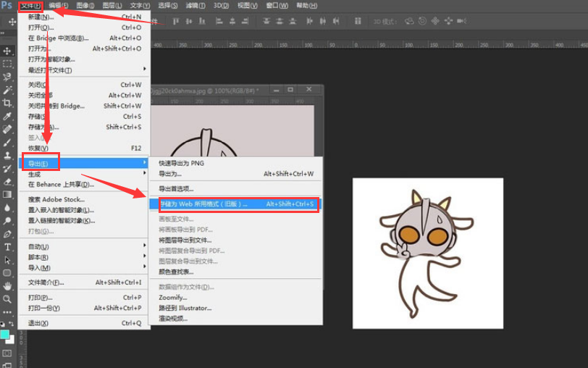
Task: Choose the Pen tool
Action: pos(8,234)
